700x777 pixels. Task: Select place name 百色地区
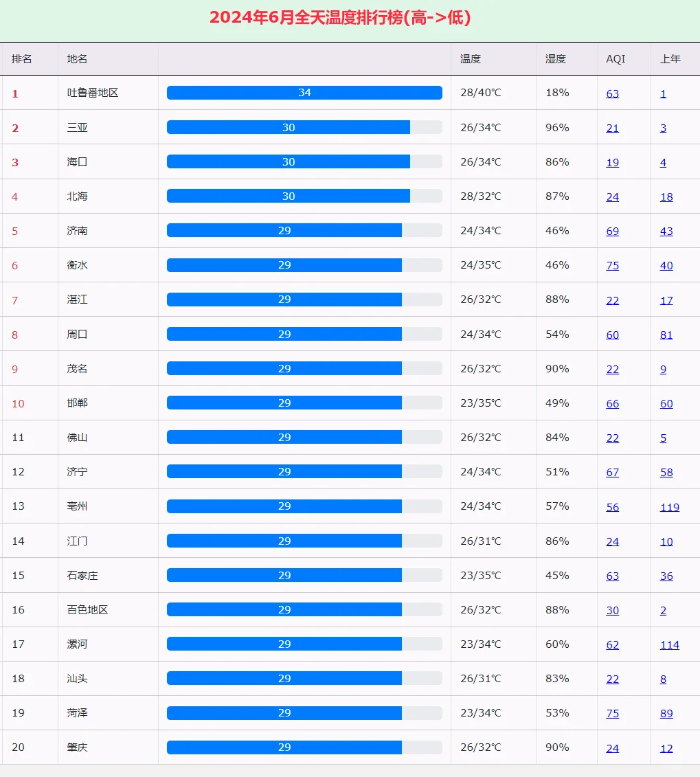(88, 609)
